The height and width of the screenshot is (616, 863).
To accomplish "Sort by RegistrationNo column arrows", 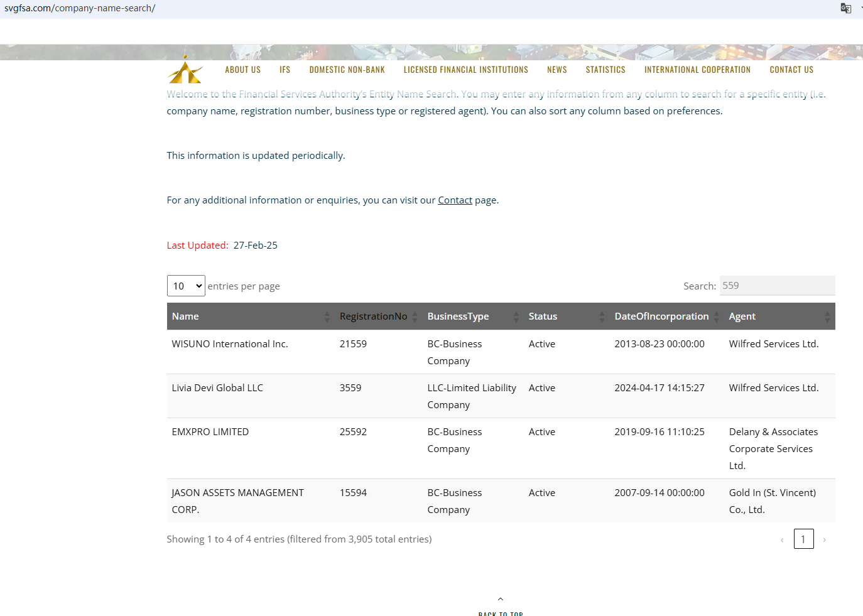I will click(x=415, y=316).
